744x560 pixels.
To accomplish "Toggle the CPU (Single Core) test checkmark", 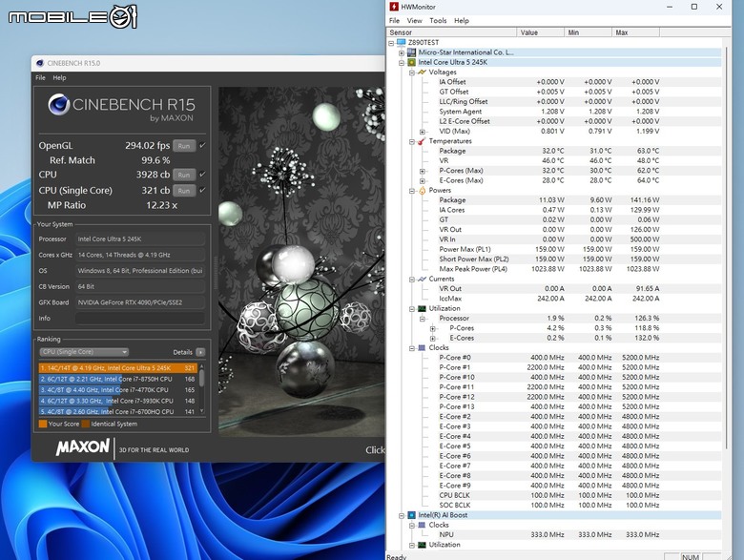I will click(x=202, y=190).
